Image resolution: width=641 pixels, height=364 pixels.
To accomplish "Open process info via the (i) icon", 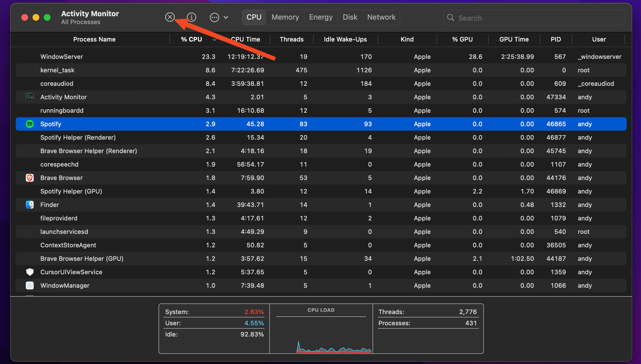I will [x=192, y=17].
